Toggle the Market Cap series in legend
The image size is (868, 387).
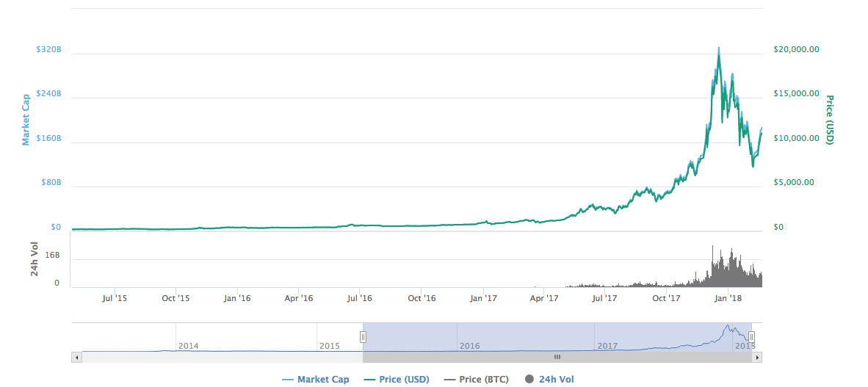pyautogui.click(x=323, y=379)
